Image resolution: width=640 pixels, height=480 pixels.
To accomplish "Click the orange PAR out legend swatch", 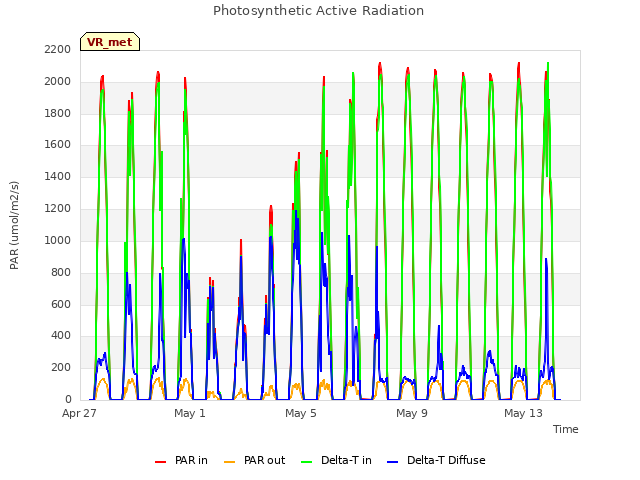I will click(230, 462).
